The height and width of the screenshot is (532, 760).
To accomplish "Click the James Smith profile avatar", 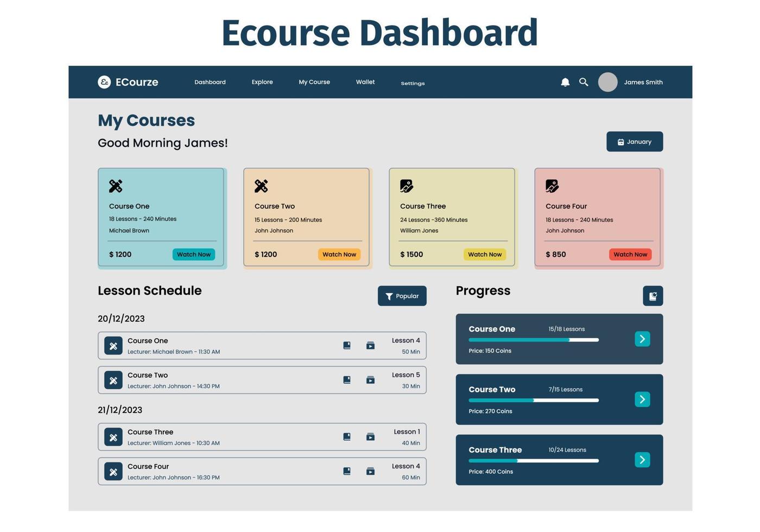I will click(x=608, y=82).
